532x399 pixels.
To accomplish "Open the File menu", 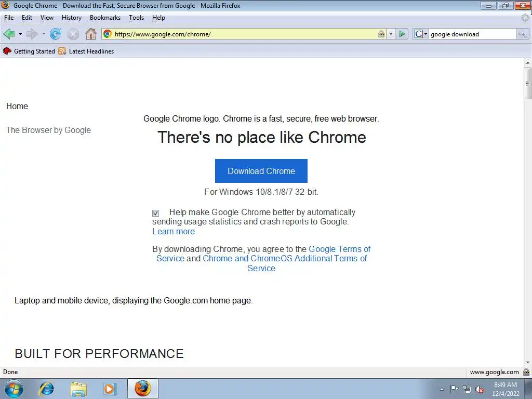I will [x=9, y=18].
